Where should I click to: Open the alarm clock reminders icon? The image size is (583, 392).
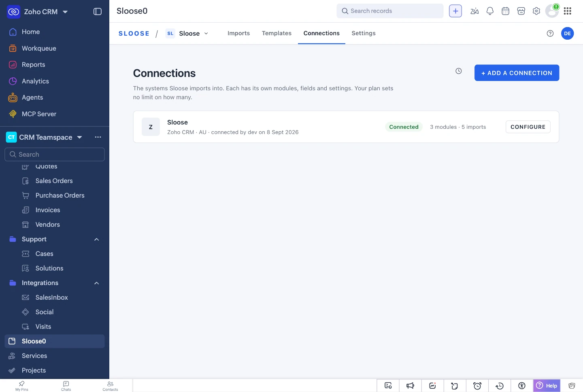(x=477, y=386)
